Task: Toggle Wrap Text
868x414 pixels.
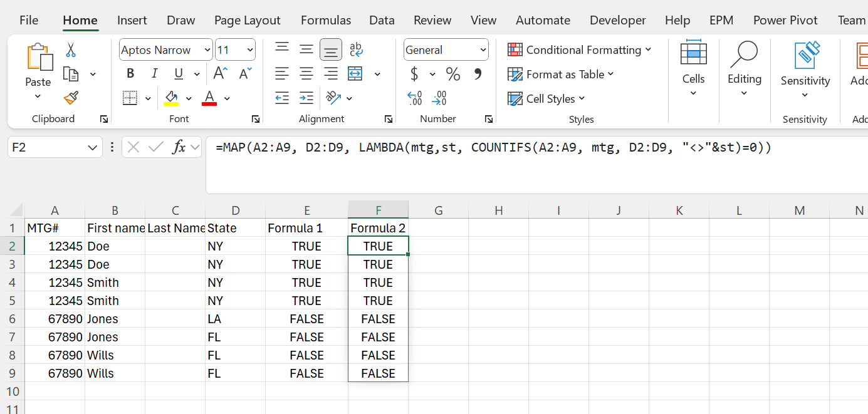Action: click(356, 49)
